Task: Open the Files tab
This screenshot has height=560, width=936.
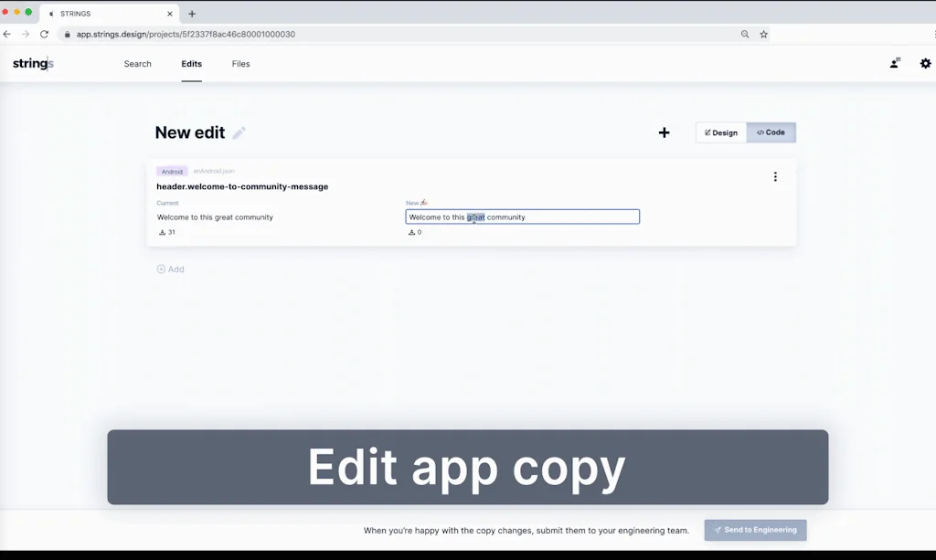Action: 240,64
